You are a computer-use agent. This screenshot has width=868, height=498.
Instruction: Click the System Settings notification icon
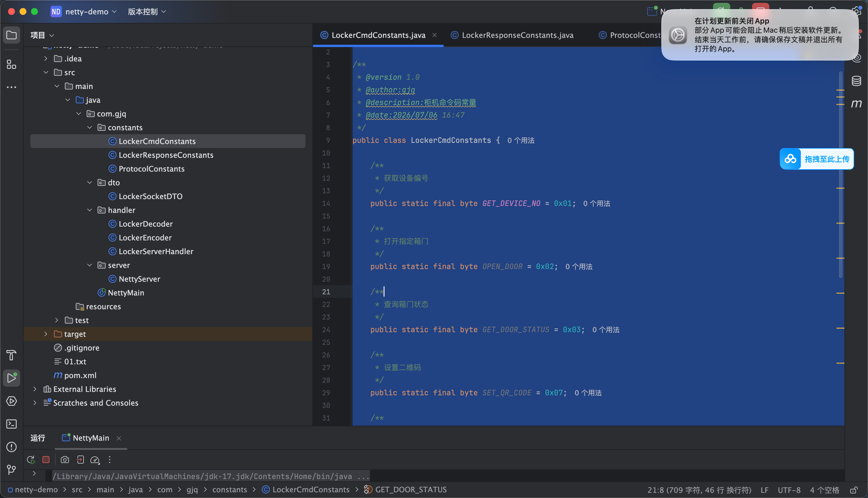click(x=678, y=35)
